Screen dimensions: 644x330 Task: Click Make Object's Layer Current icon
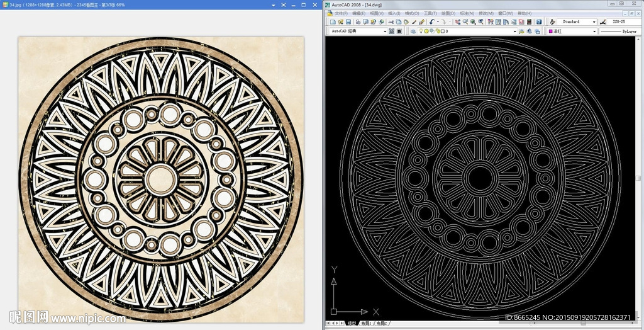click(521, 31)
